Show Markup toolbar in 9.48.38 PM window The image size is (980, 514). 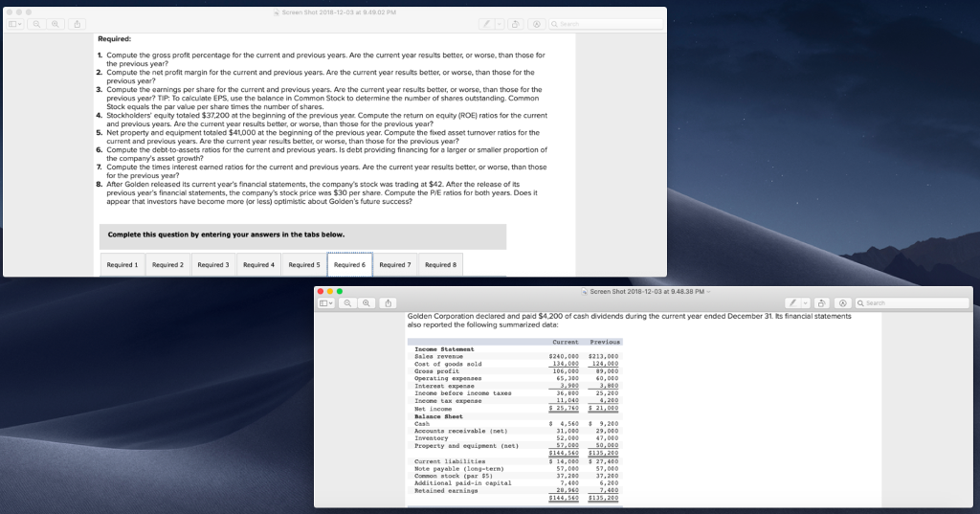click(x=842, y=302)
